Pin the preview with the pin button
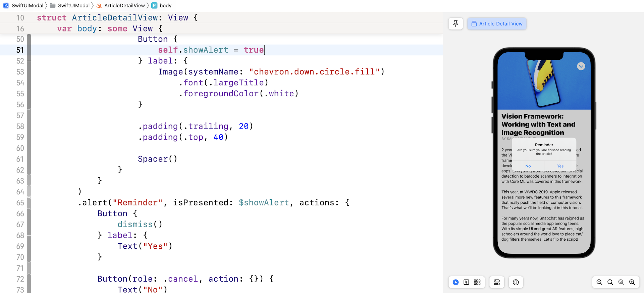 tap(455, 24)
